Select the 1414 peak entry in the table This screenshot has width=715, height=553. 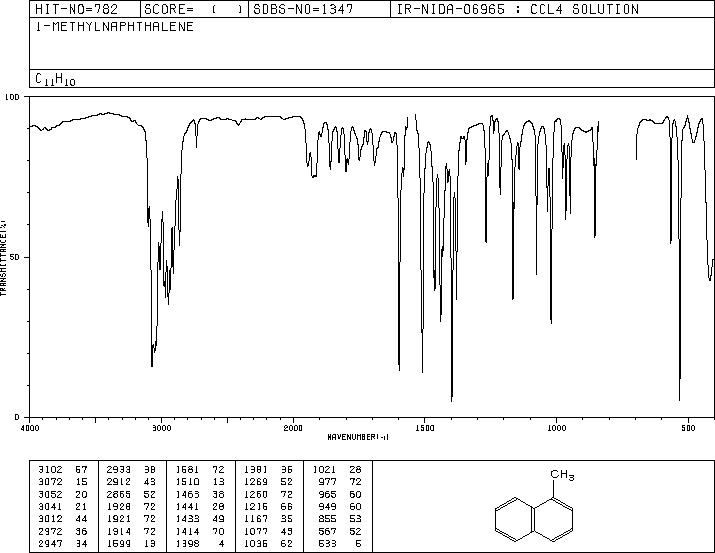click(x=200, y=532)
